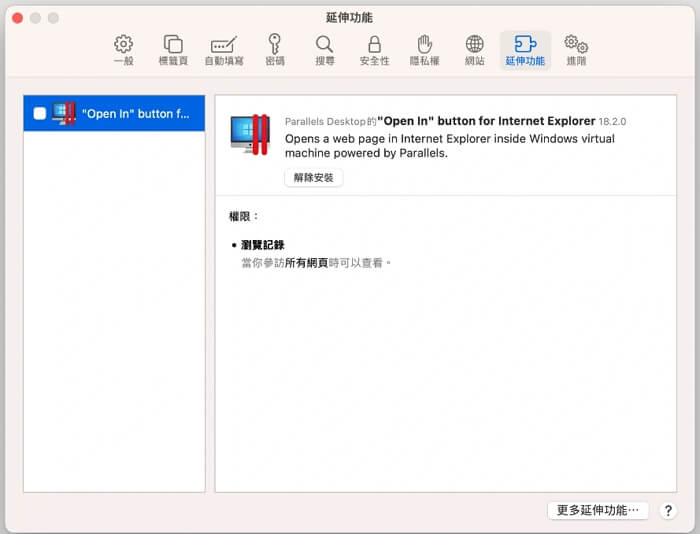The image size is (700, 534).
Task: Click the 解除安裝 (Uninstall) button
Action: coord(314,178)
